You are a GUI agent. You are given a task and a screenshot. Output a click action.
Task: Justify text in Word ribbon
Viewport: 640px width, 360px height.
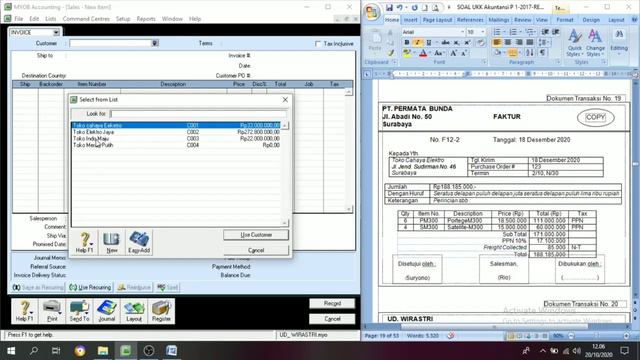coord(530,42)
